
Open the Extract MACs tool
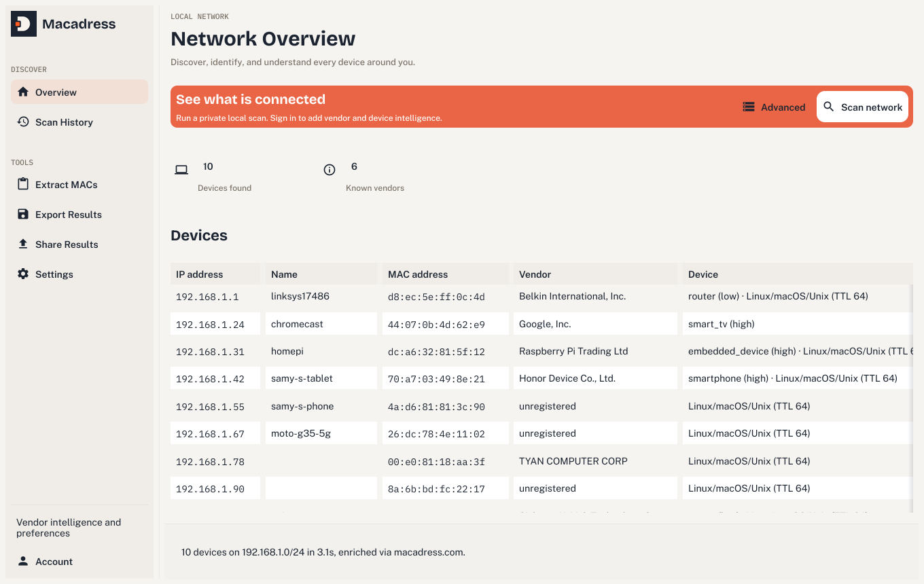tap(79, 185)
